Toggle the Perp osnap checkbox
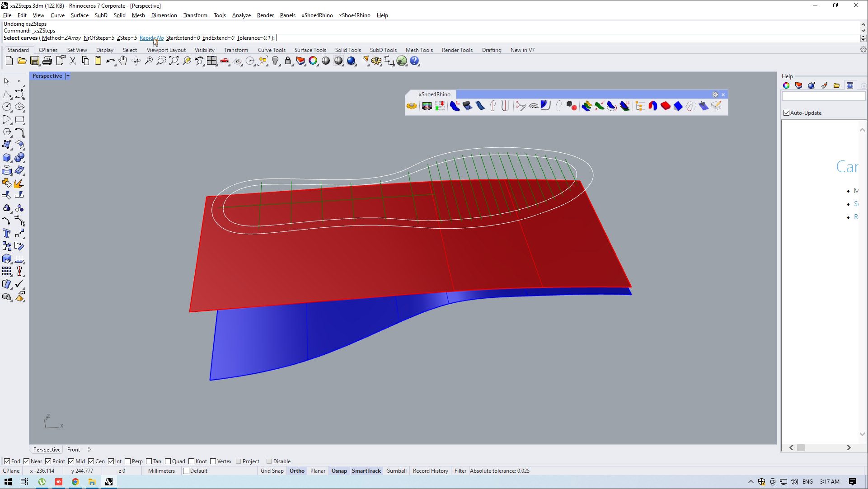 pos(128,461)
